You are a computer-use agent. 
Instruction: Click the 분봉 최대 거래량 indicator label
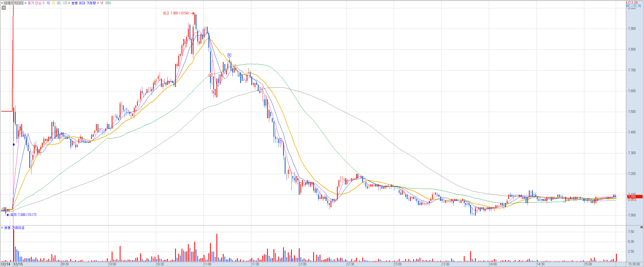(x=84, y=3)
